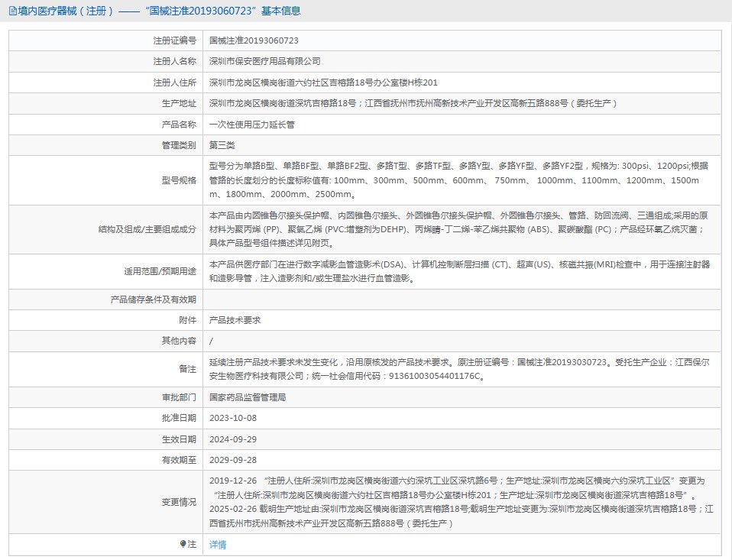Click registrant name 深圳市保安医疗用品有限公司
Image resolution: width=732 pixels, height=560 pixels.
coord(264,61)
